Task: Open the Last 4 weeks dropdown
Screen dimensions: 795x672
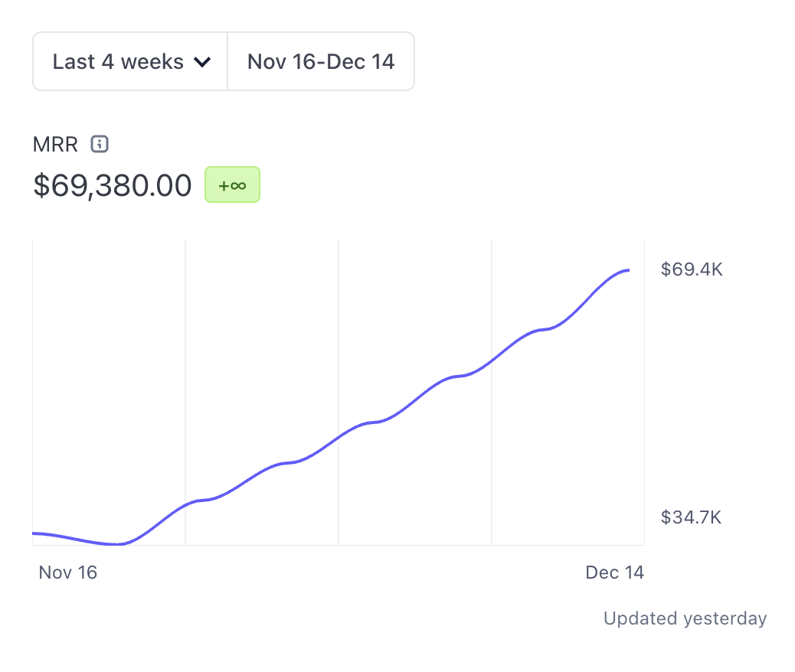Action: (118, 61)
